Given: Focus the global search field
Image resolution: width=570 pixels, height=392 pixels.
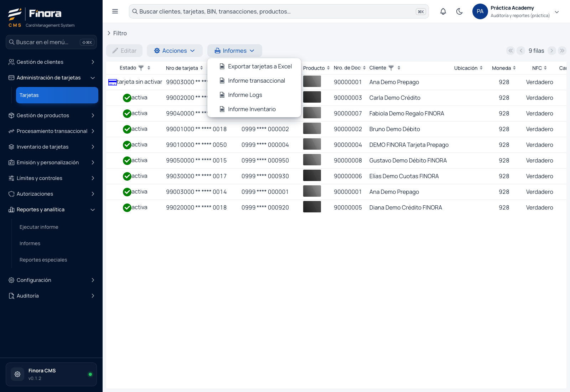Looking at the screenshot, I should point(279,11).
